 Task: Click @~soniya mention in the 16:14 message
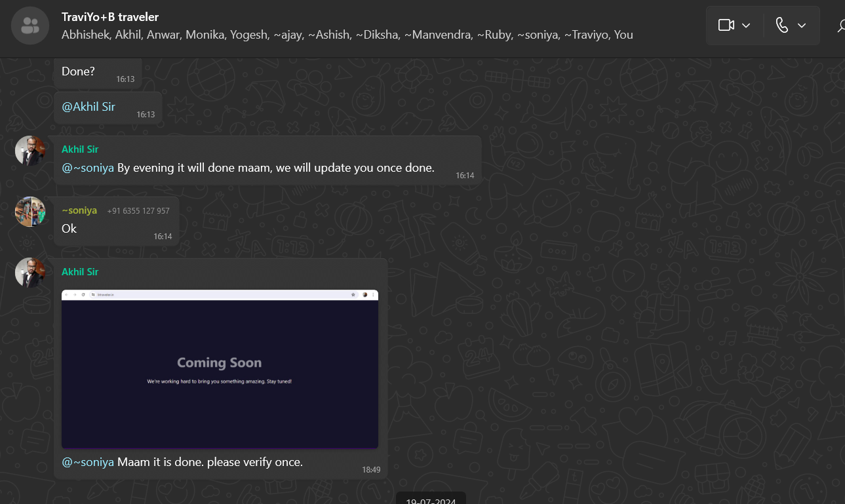(88, 168)
